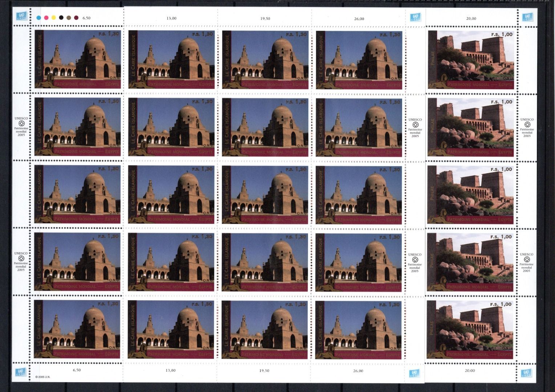Click the bottom margin value "13,00"

tap(170, 371)
